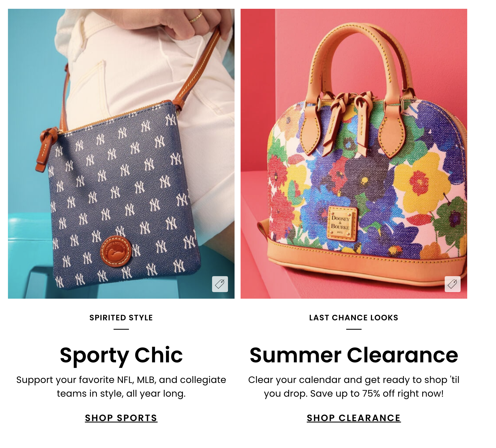Click the divider line under Spirited Style
This screenshot has width=496, height=448.
[121, 329]
